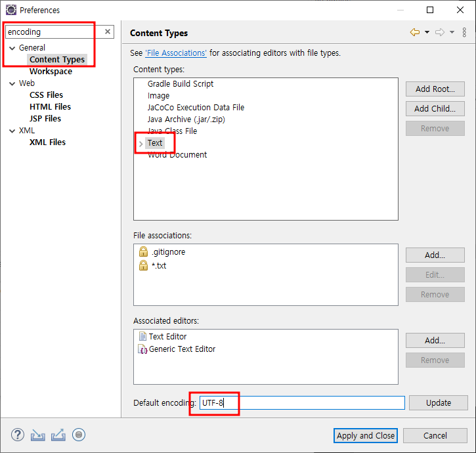Select the lock icon next to .gitignore
Viewport: 476px width, 453px height.
(x=143, y=251)
